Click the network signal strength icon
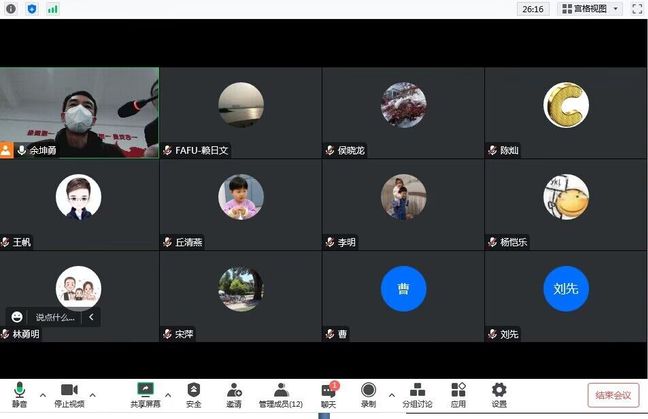This screenshot has height=419, width=648. [52, 9]
